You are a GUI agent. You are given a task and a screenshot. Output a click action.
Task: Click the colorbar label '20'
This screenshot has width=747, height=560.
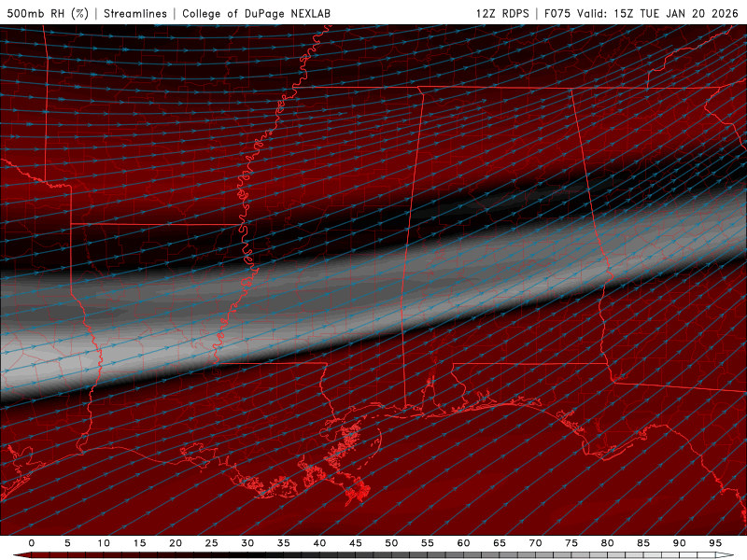coord(176,543)
